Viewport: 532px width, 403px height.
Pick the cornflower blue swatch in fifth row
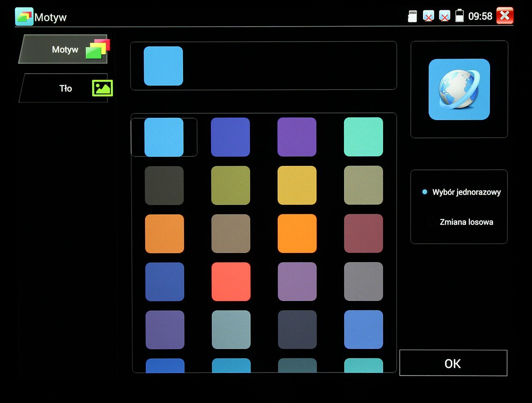coord(363,329)
